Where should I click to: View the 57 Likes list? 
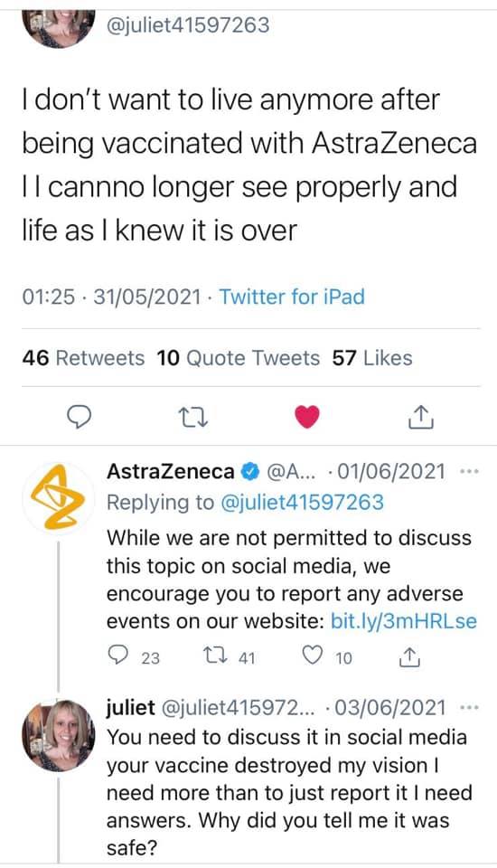click(x=372, y=358)
